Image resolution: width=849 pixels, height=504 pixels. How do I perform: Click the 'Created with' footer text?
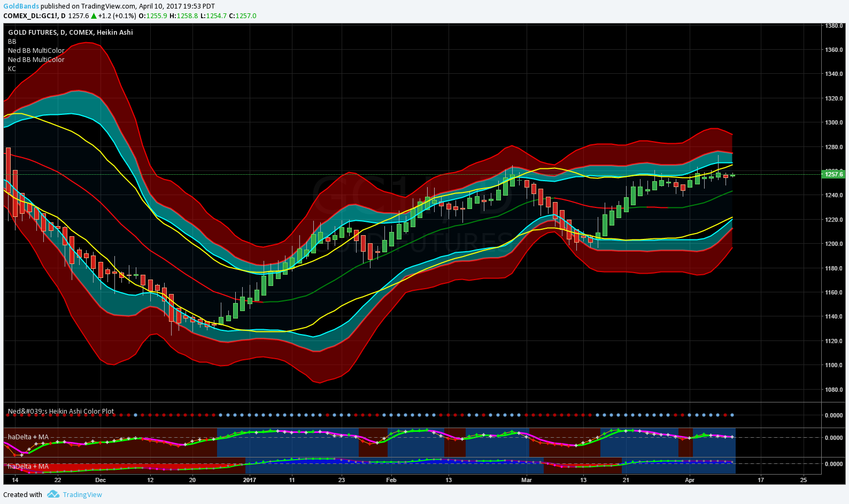point(22,494)
